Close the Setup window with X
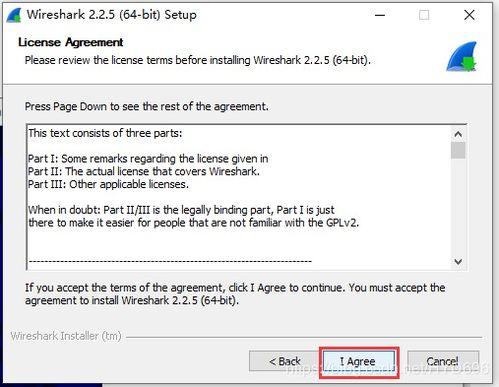The image size is (499, 387). tap(469, 15)
